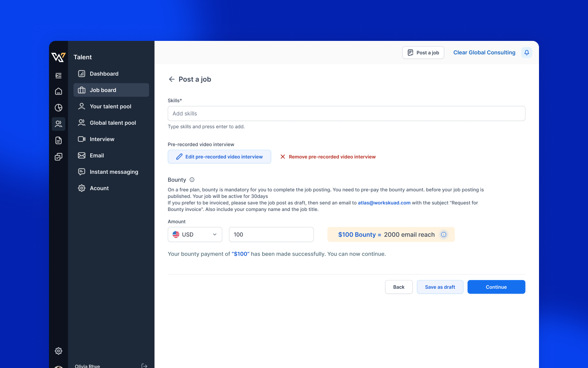
Task: Click the back arrow beside Post a job
Action: coord(171,79)
